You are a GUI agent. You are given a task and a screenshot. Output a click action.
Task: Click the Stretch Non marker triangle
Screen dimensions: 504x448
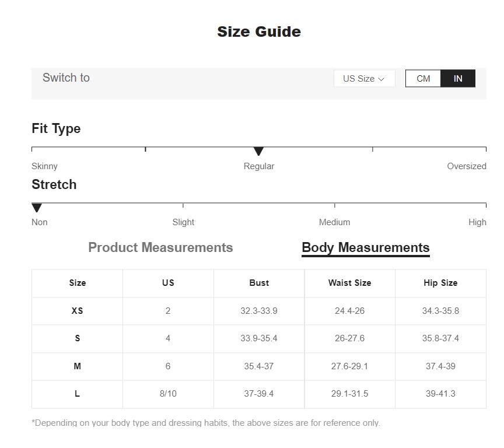pyautogui.click(x=37, y=208)
